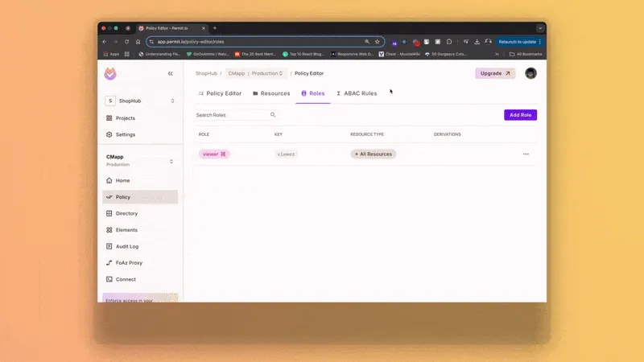This screenshot has height=362, width=644.
Task: Open the Policy Editor tab
Action: pos(220,93)
